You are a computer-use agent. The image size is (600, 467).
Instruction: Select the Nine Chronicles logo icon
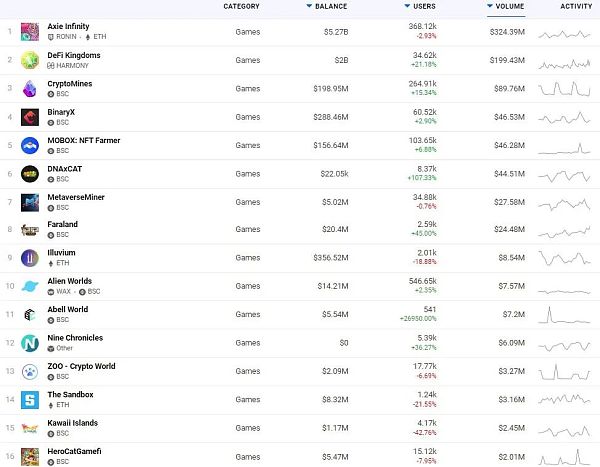(x=29, y=342)
